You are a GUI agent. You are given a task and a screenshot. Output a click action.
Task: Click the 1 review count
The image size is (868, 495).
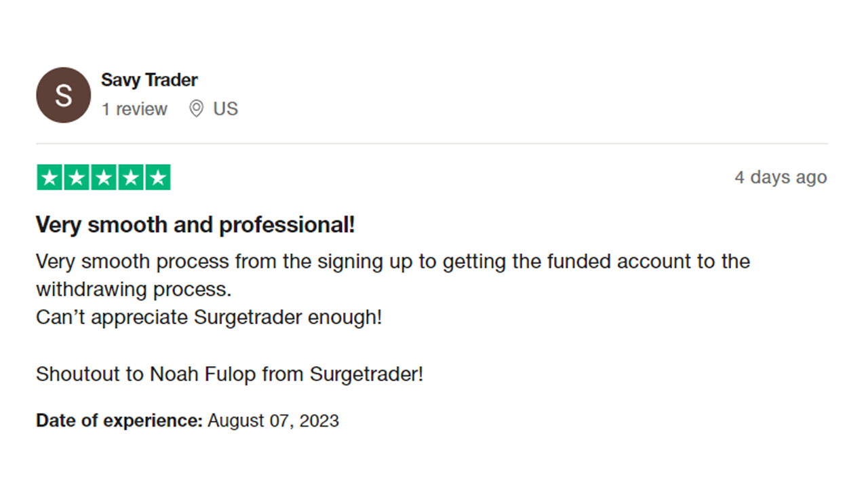[134, 109]
